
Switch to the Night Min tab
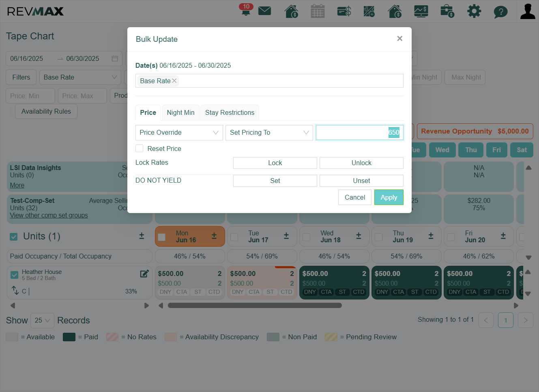click(x=180, y=112)
